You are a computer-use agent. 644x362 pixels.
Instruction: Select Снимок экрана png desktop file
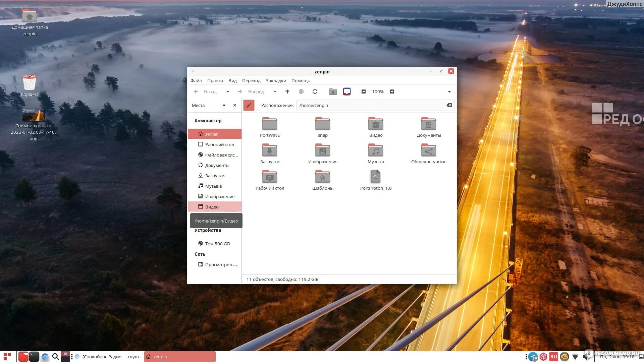point(33,125)
